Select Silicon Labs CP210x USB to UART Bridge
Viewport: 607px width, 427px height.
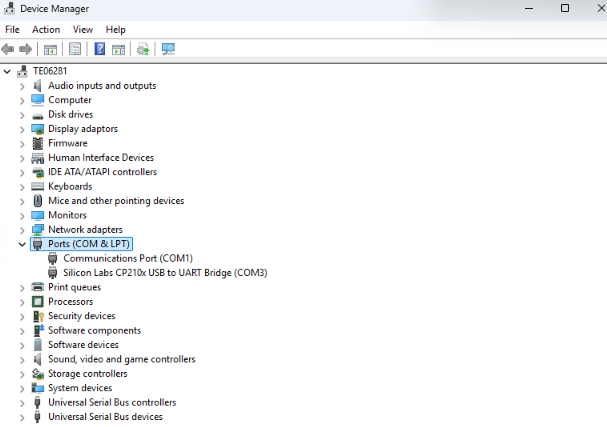click(165, 273)
